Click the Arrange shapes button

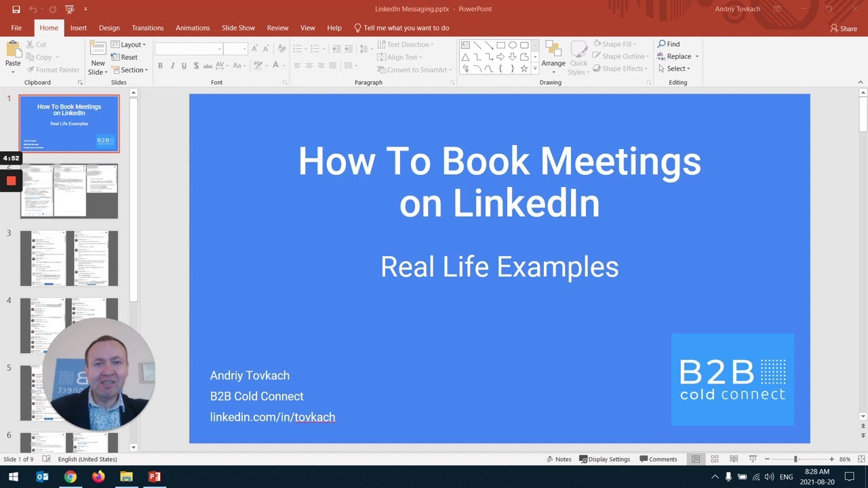point(553,58)
